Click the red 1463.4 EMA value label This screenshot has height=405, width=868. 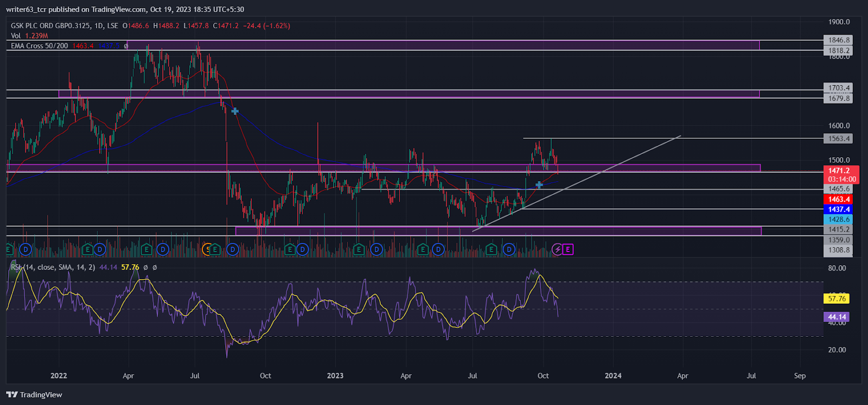pyautogui.click(x=839, y=200)
